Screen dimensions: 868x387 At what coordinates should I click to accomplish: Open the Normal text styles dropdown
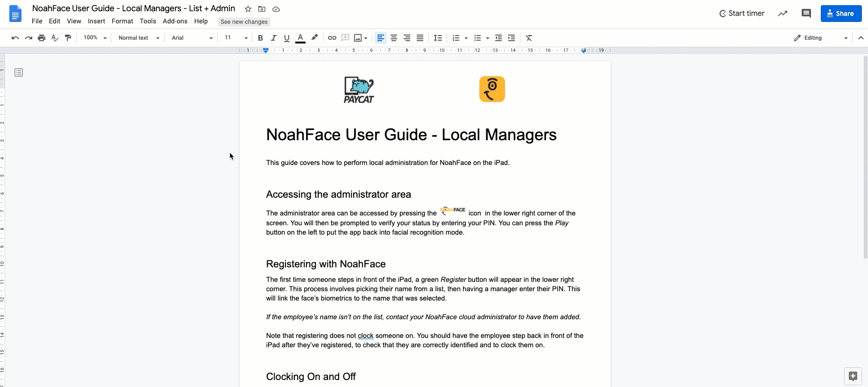tap(139, 38)
